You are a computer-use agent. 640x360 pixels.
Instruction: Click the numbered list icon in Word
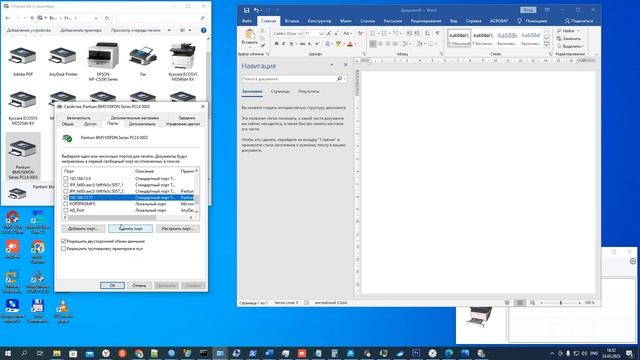pyautogui.click(x=384, y=33)
